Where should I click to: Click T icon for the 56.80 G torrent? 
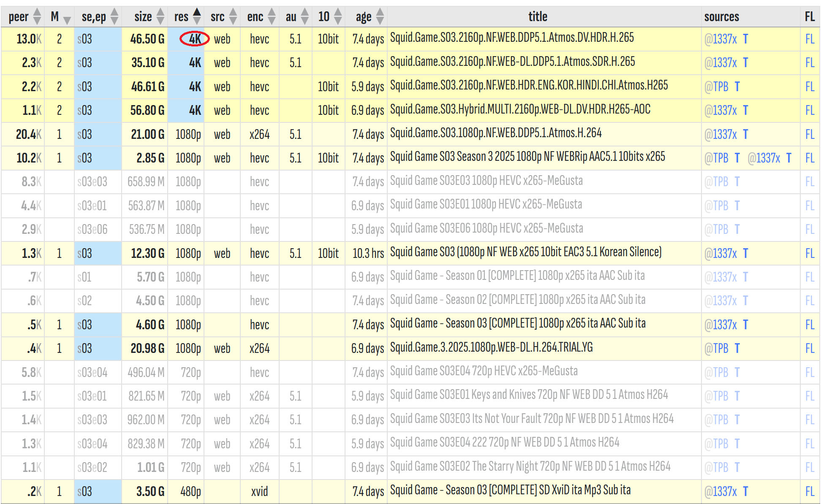click(745, 111)
